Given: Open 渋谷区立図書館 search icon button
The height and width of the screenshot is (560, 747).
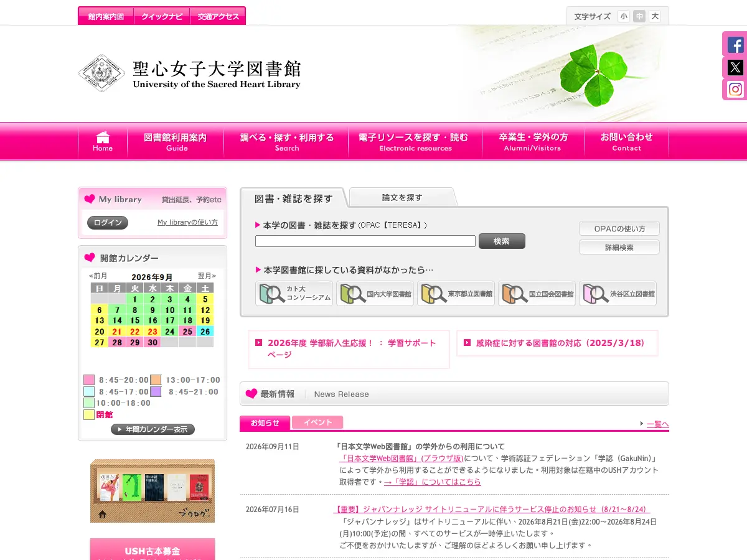Looking at the screenshot, I should pyautogui.click(x=618, y=293).
